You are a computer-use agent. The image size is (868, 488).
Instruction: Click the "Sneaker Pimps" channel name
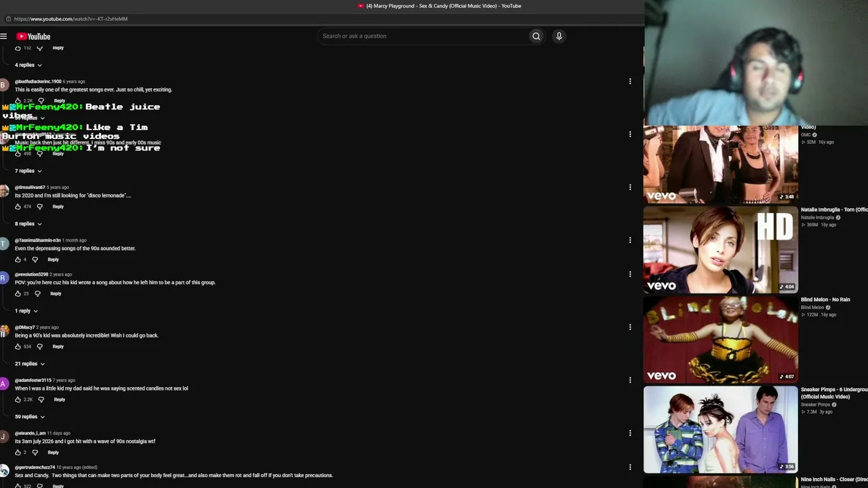[x=816, y=405]
